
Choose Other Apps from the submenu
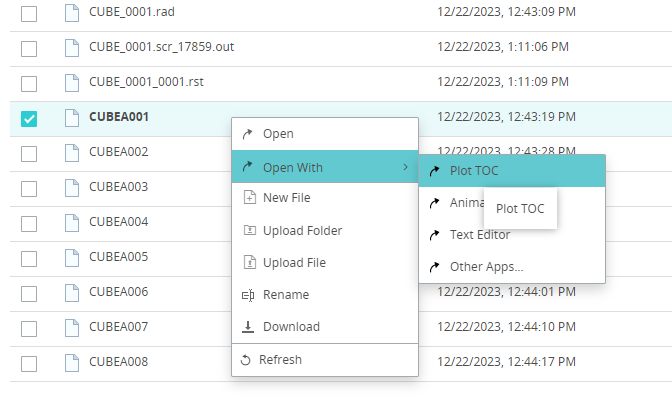point(486,267)
